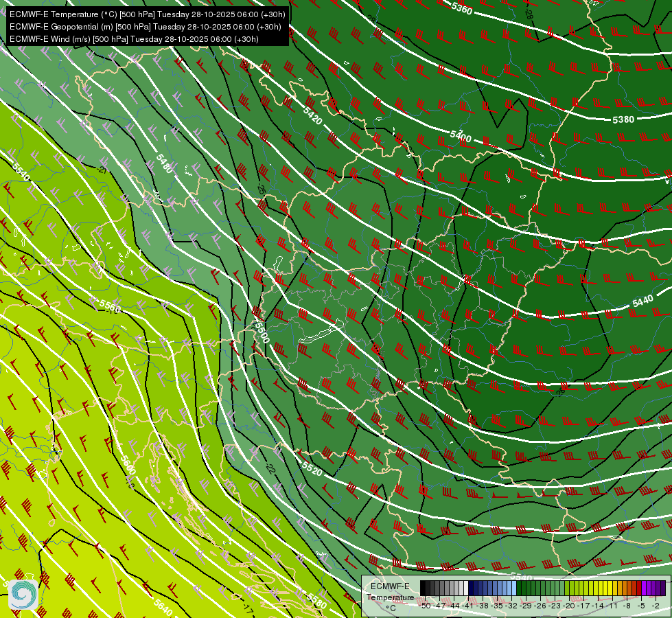Click the 5360 geopotential contour label
This screenshot has width=672, height=618.
(461, 8)
